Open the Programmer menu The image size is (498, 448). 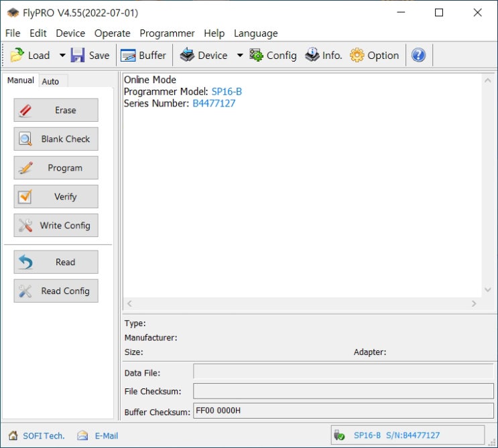click(x=167, y=33)
